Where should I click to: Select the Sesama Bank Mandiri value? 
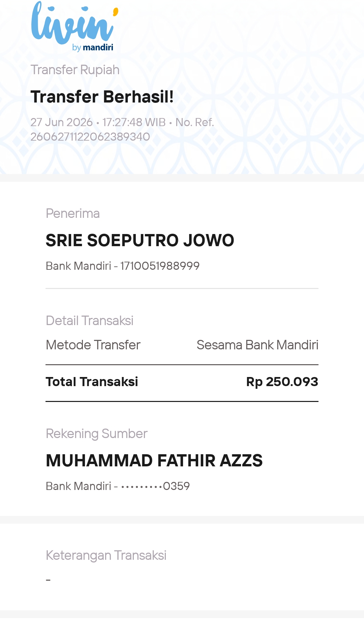(257, 345)
